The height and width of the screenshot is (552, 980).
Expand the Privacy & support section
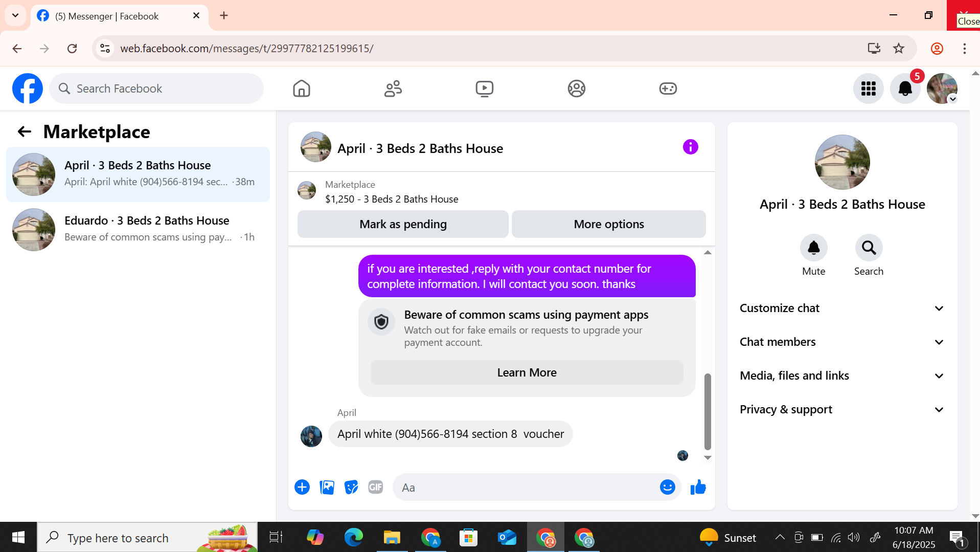point(842,410)
